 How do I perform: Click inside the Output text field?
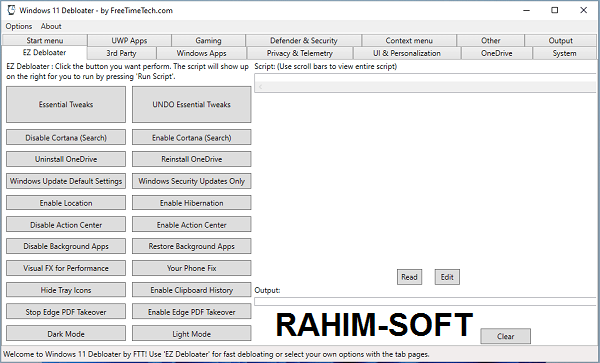tap(425, 301)
